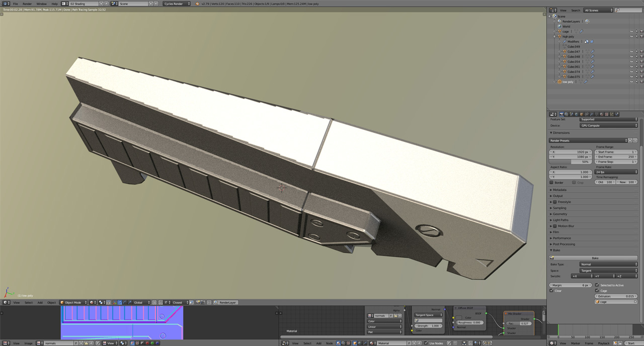The height and width of the screenshot is (346, 644).
Task: Hide the high poly group with its eye toggle
Action: tap(631, 36)
